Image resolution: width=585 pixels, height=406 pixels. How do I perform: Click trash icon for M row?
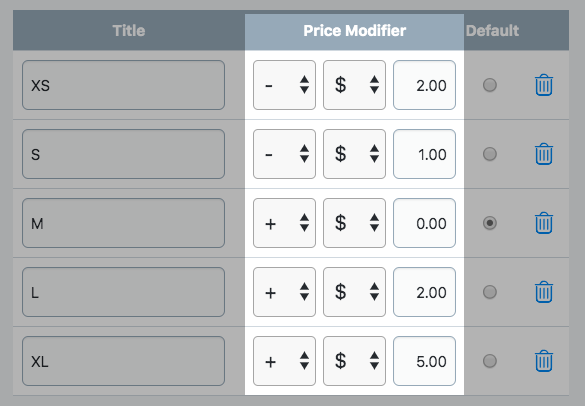point(544,223)
